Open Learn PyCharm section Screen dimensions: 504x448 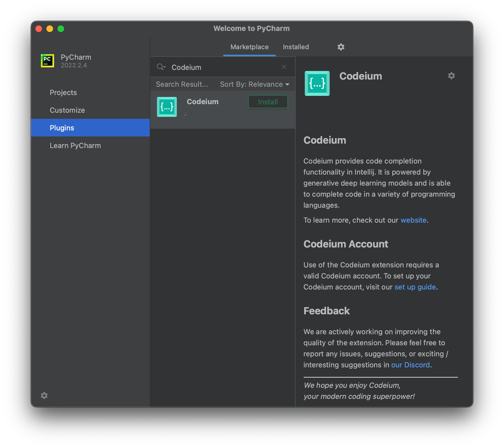[x=75, y=145]
